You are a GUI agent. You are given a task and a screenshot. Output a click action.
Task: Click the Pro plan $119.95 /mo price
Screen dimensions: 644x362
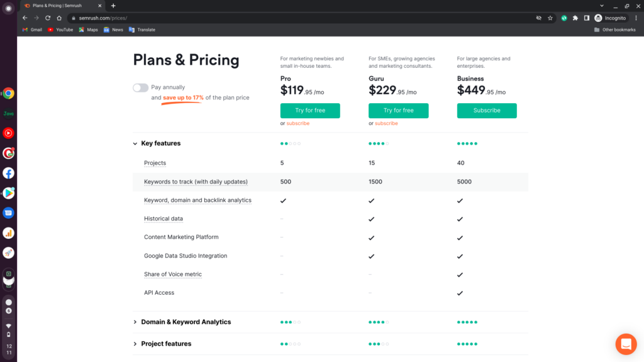coord(303,90)
